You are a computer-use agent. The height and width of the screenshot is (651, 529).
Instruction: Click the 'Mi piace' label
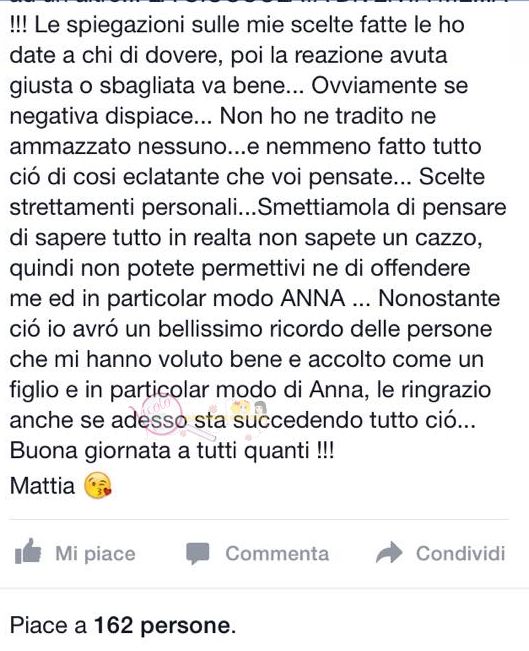96,554
